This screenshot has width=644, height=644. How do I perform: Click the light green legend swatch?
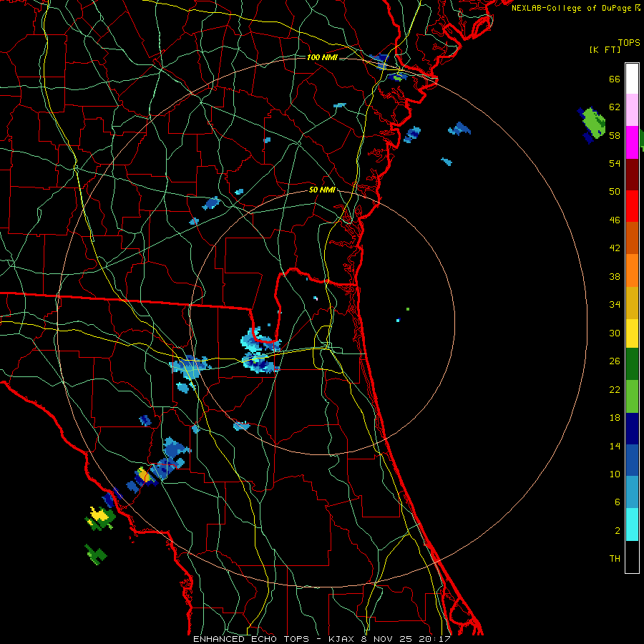click(632, 396)
